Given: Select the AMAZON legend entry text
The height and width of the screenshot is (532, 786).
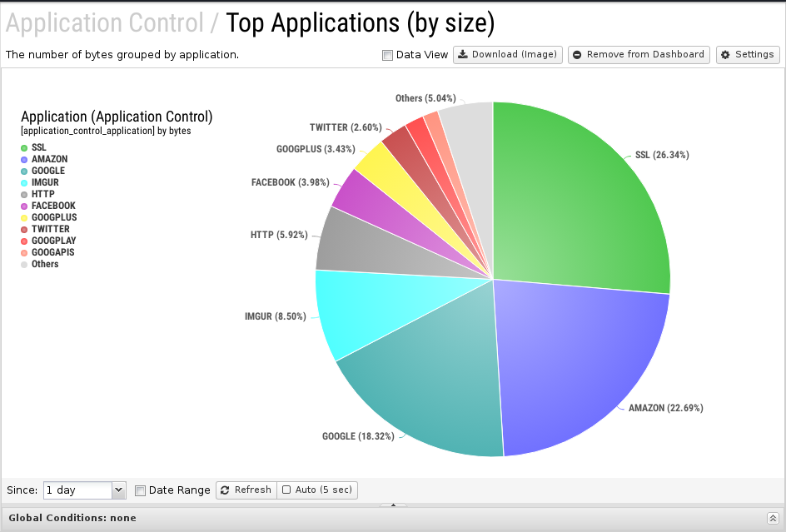Looking at the screenshot, I should click(x=50, y=159).
